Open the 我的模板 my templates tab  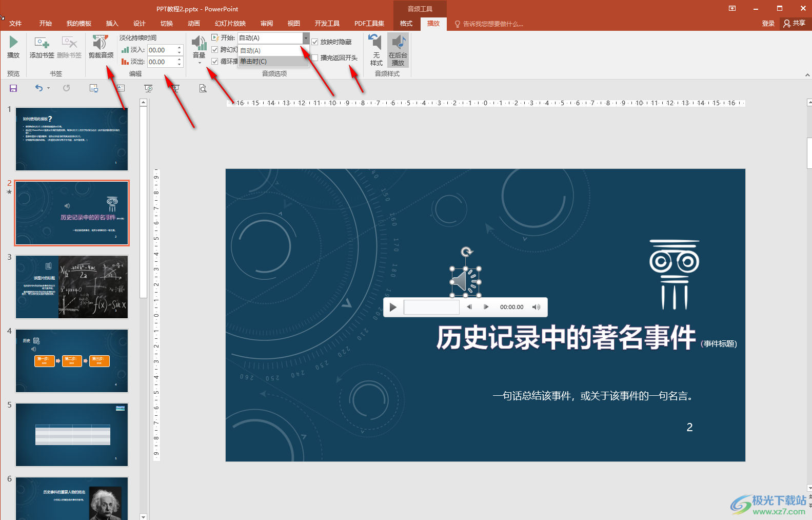pos(79,24)
